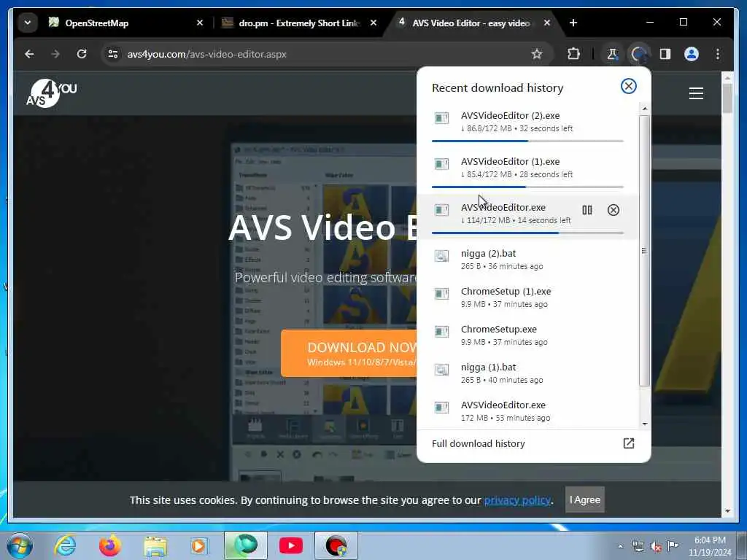This screenshot has width=747, height=560.
Task: Open nigga (1).bat download entry
Action: tap(527, 373)
